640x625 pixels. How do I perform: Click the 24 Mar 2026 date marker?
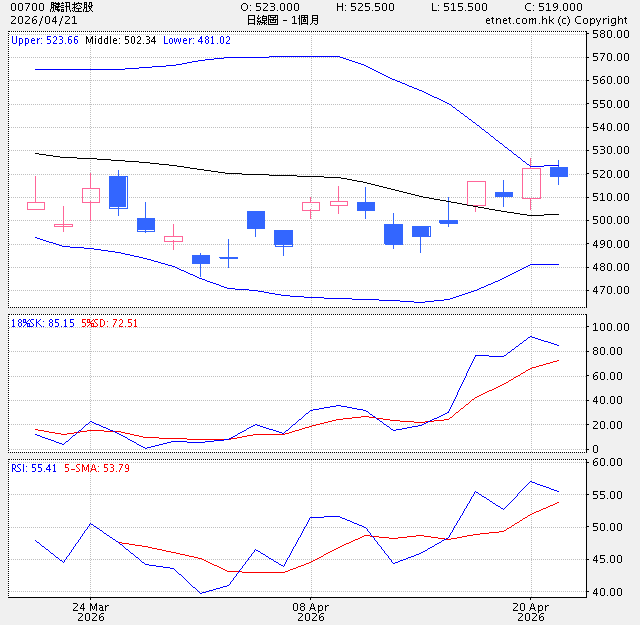tap(90, 612)
